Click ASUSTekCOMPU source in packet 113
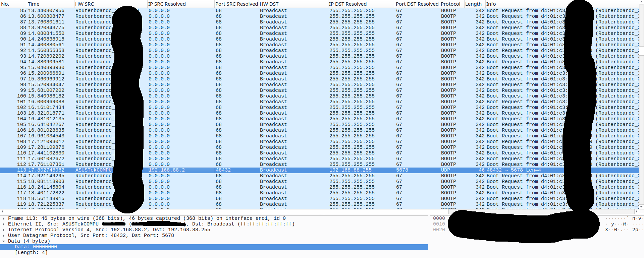 (94, 170)
